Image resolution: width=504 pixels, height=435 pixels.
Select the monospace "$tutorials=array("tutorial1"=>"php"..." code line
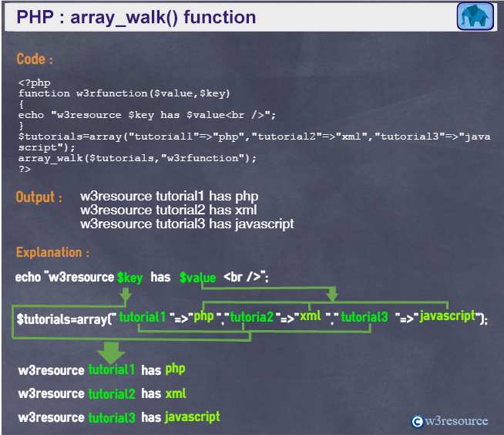click(254, 137)
